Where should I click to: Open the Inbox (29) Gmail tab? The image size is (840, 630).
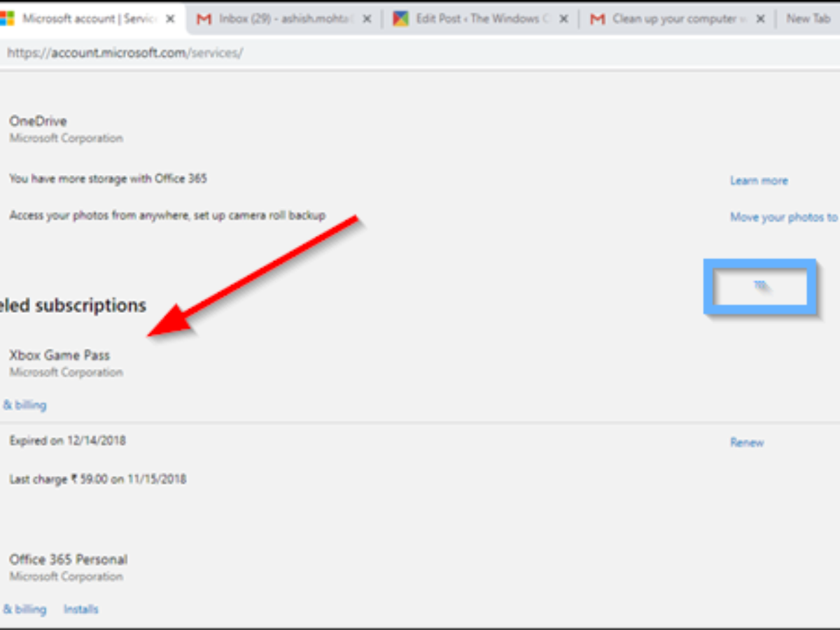285,19
